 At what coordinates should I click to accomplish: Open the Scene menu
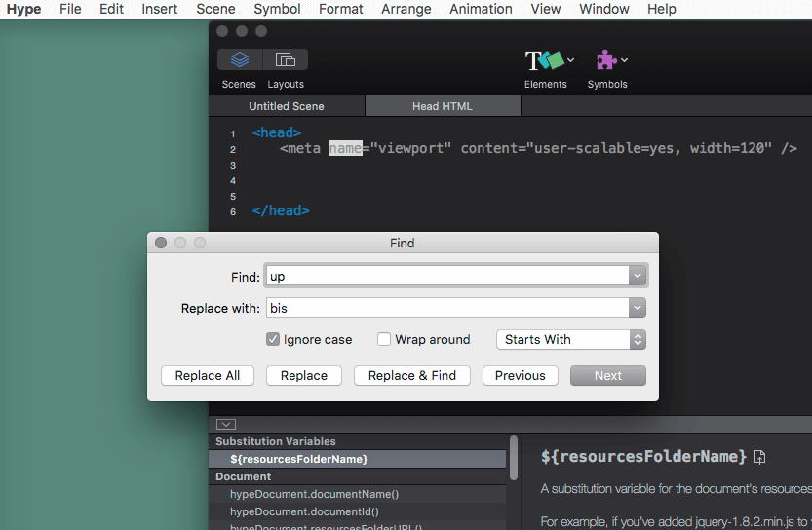tap(215, 9)
